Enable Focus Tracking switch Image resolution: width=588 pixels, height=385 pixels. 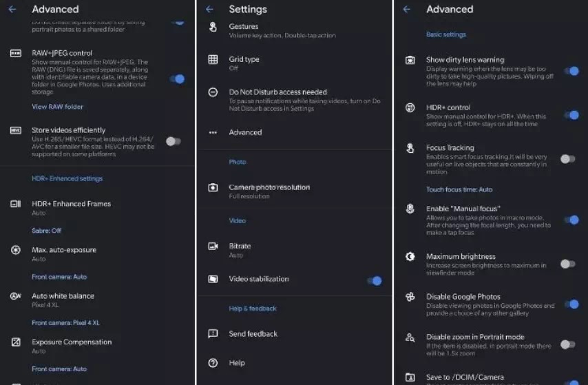click(x=568, y=159)
